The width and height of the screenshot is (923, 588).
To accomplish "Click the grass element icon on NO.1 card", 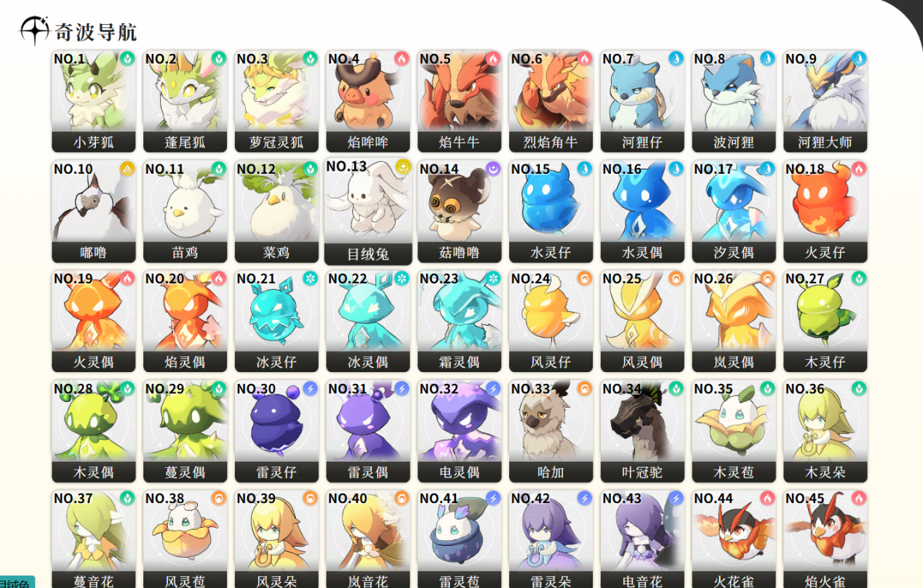I will (127, 58).
